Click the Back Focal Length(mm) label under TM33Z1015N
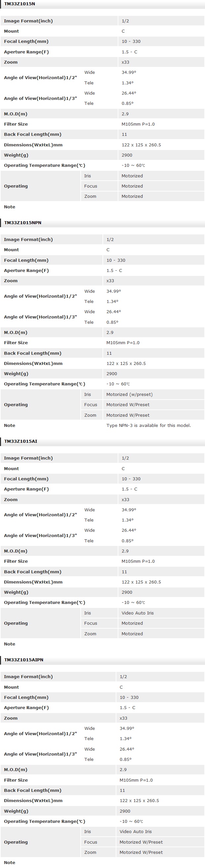 (33, 135)
